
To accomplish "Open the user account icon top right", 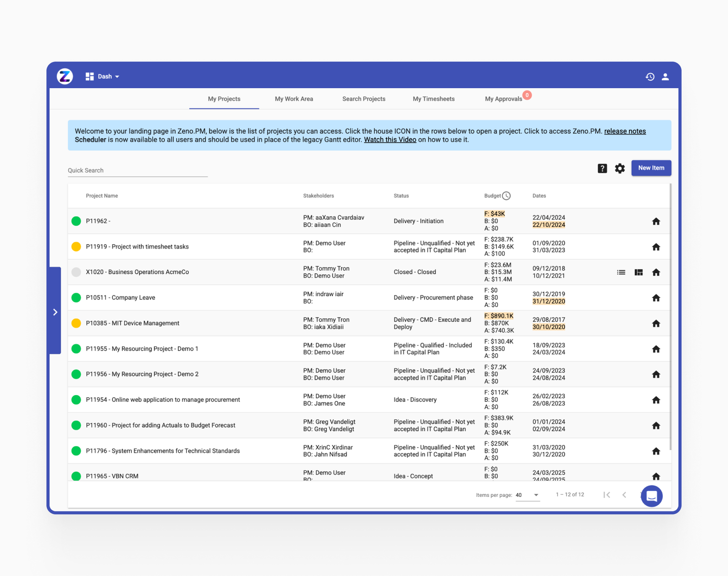I will (665, 77).
